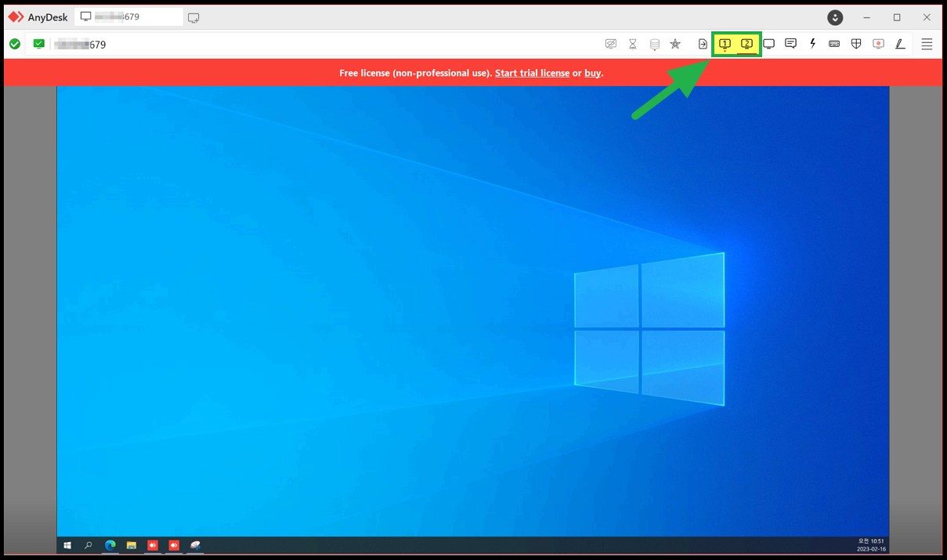
Task: Close the AnyDesk window
Action: click(927, 17)
